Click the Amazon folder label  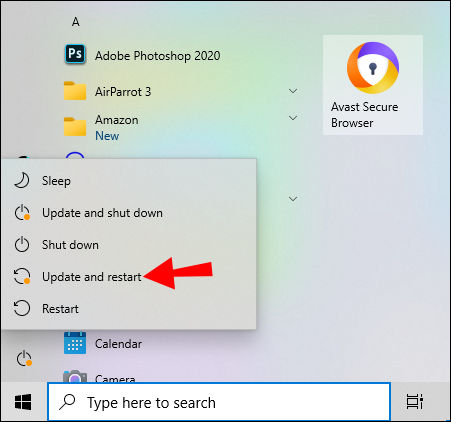click(117, 120)
